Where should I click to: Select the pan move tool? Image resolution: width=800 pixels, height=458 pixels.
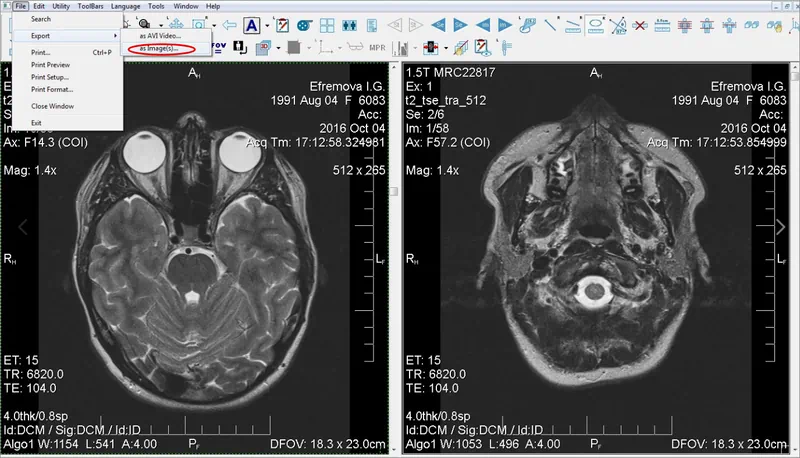177,24
